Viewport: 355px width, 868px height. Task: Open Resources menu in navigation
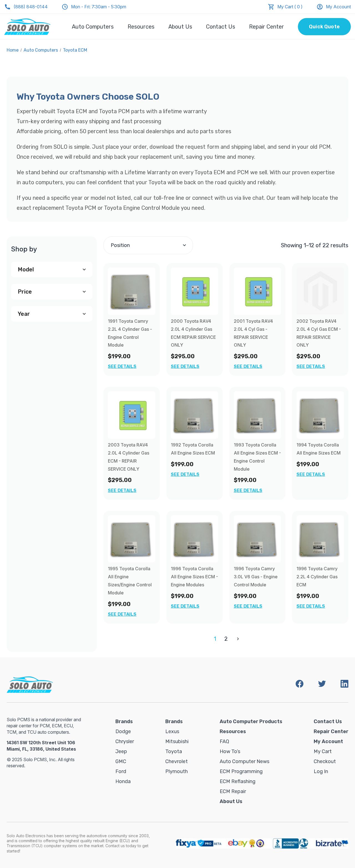(x=141, y=27)
